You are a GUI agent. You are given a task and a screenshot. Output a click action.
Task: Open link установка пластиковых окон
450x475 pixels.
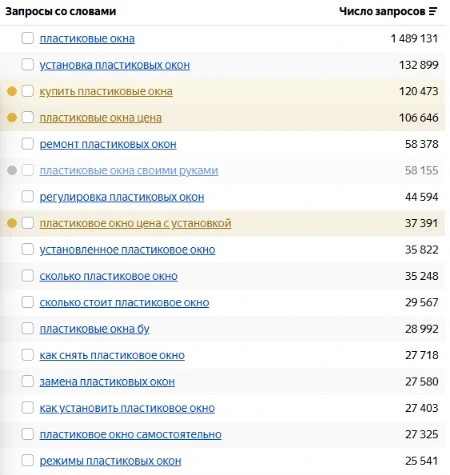115,65
